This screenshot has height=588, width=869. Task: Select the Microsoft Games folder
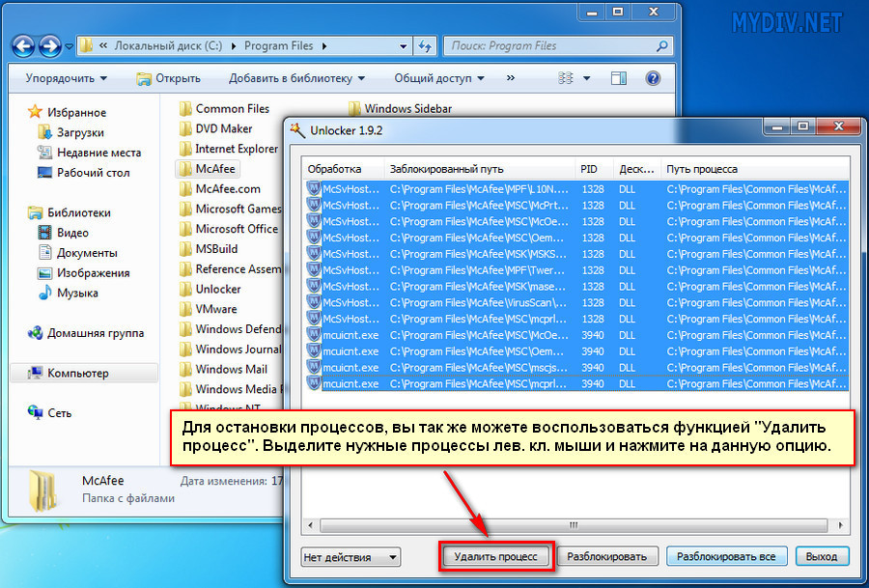tap(230, 209)
